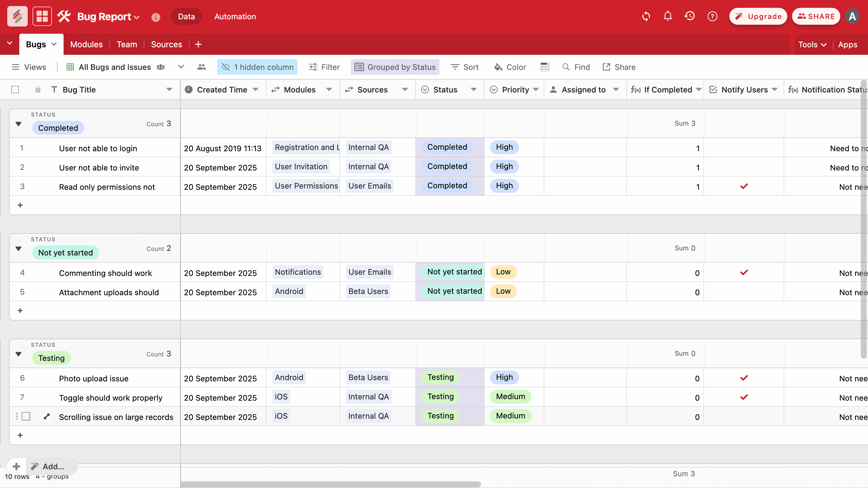Switch to the Team tab
The image size is (868, 488).
point(127,44)
